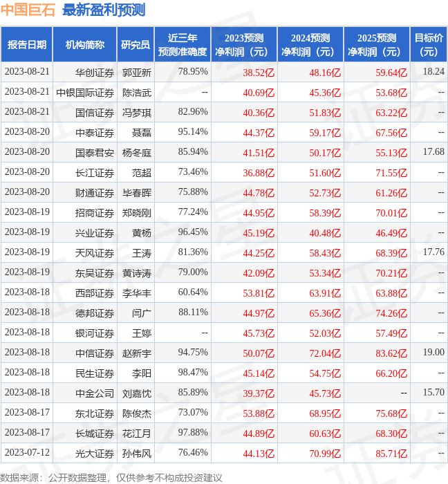Click the 最新盈利预测 heading

104,10
